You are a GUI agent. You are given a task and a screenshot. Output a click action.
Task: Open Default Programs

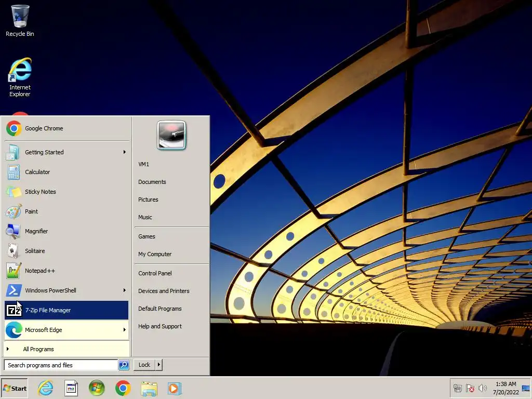(x=160, y=309)
